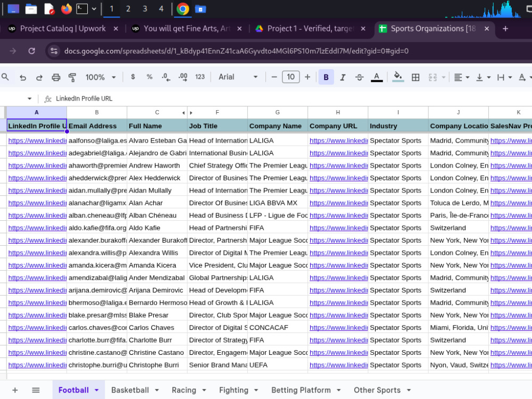Select the CONCACAF company cell
This screenshot has width=532, height=399.
pos(278,327)
